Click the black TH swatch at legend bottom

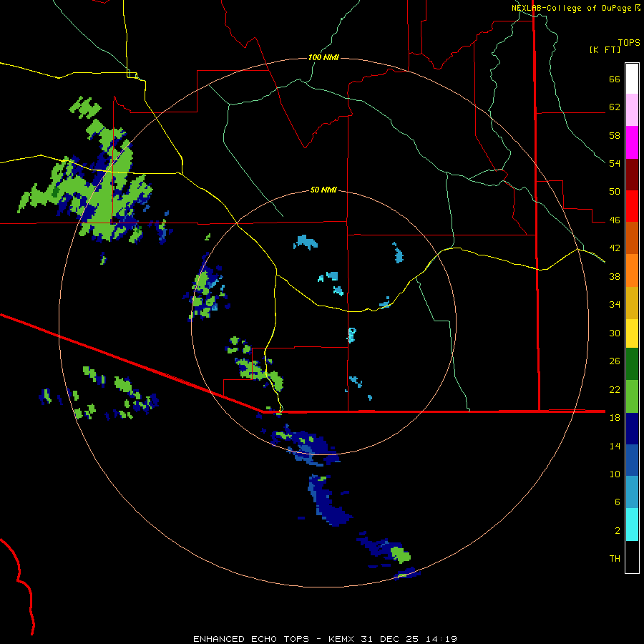click(x=632, y=557)
